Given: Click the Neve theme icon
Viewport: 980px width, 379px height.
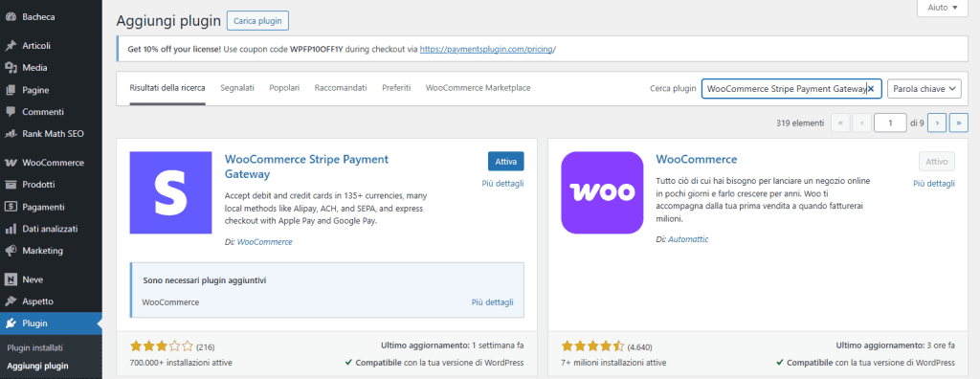Looking at the screenshot, I should pos(10,279).
